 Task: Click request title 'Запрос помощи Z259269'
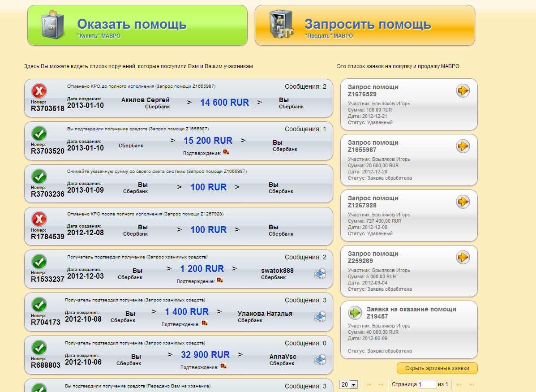[x=373, y=257]
